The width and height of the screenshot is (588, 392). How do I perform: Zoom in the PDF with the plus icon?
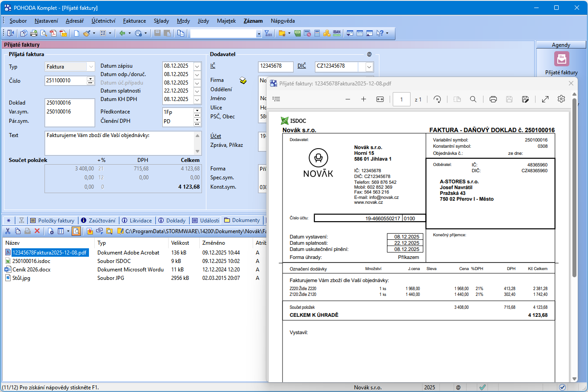363,99
